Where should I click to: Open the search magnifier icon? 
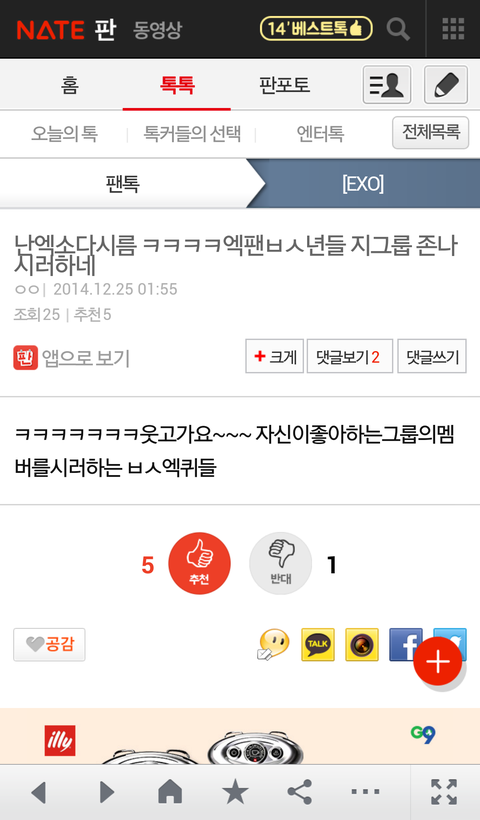pyautogui.click(x=398, y=29)
